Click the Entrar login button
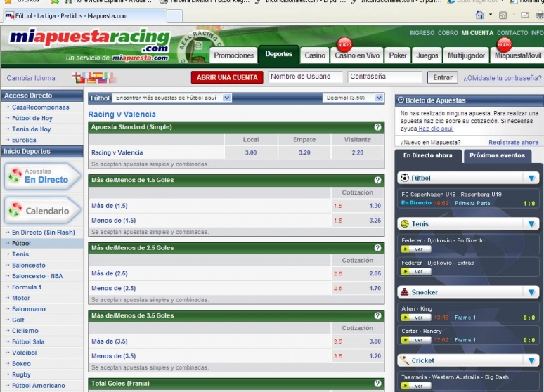544x392 pixels. 442,77
